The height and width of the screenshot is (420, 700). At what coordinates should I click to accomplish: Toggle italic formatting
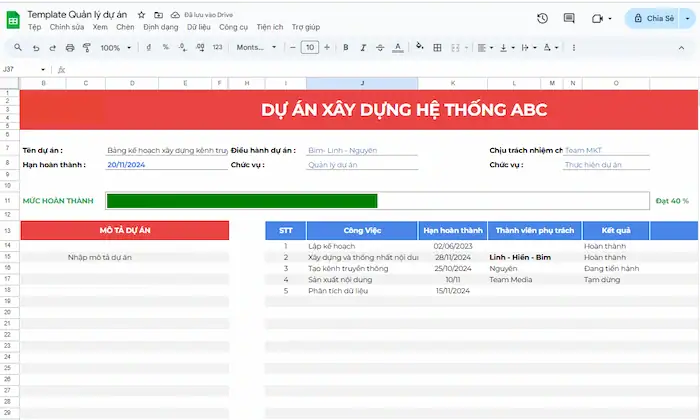[x=363, y=47]
